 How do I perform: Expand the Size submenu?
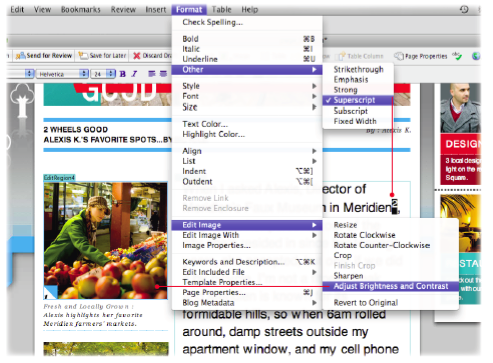[x=247, y=107]
